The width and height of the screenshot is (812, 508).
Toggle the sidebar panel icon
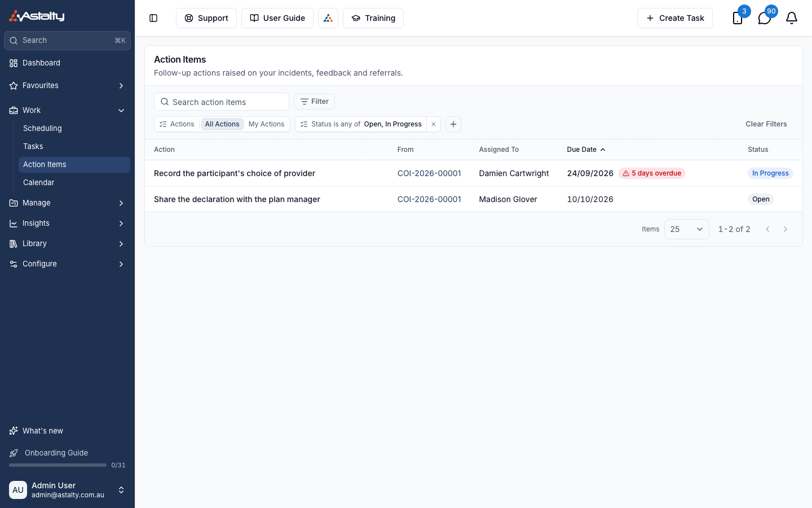click(153, 18)
